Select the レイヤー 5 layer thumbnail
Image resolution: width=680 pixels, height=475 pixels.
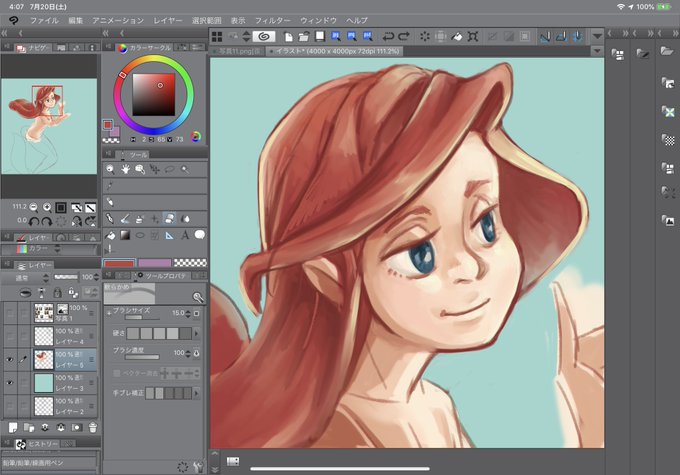pos(44,360)
